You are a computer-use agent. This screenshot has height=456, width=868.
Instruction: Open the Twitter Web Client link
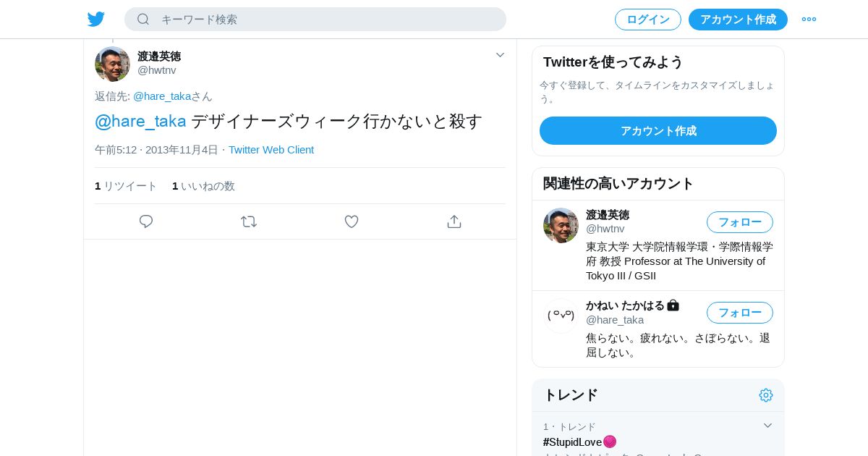[271, 150]
